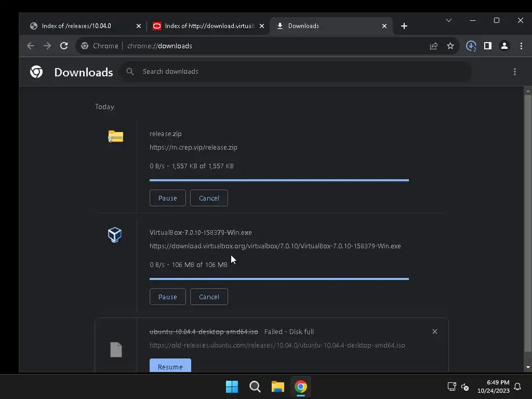532x399 pixels.
Task: Go forward with the forward arrow
Action: pos(47,46)
